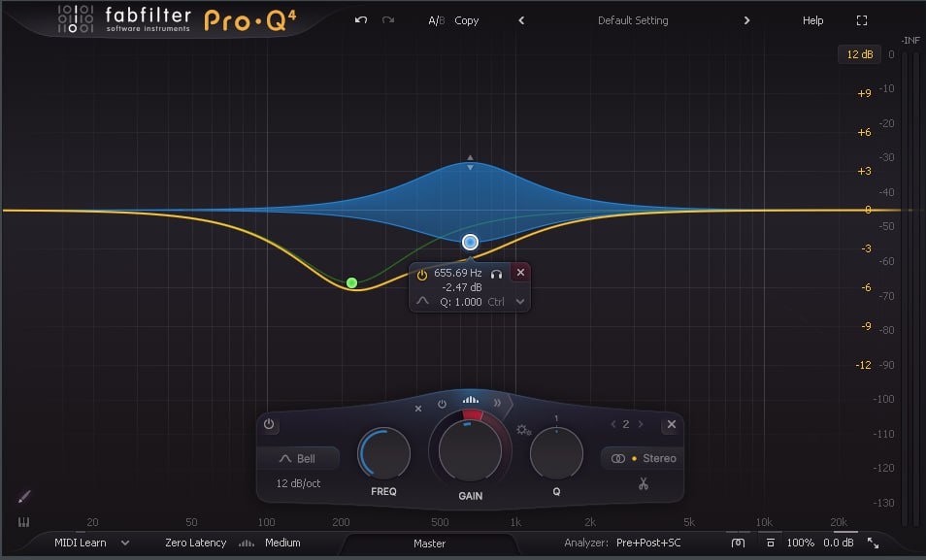Image resolution: width=926 pixels, height=560 pixels.
Task: Delete band with red X in popup
Action: [520, 273]
